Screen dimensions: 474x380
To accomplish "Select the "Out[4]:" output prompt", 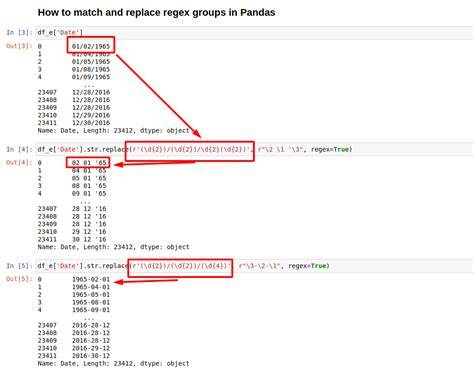I will pyautogui.click(x=19, y=163).
